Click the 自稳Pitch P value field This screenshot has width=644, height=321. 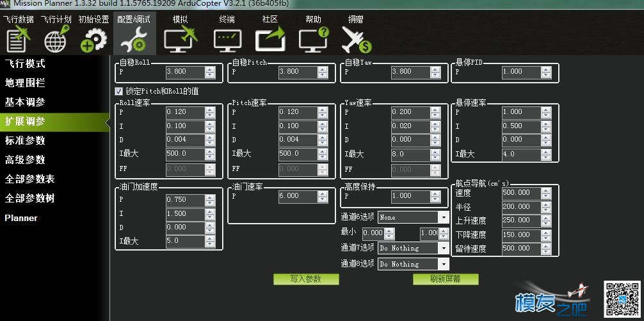pos(298,72)
